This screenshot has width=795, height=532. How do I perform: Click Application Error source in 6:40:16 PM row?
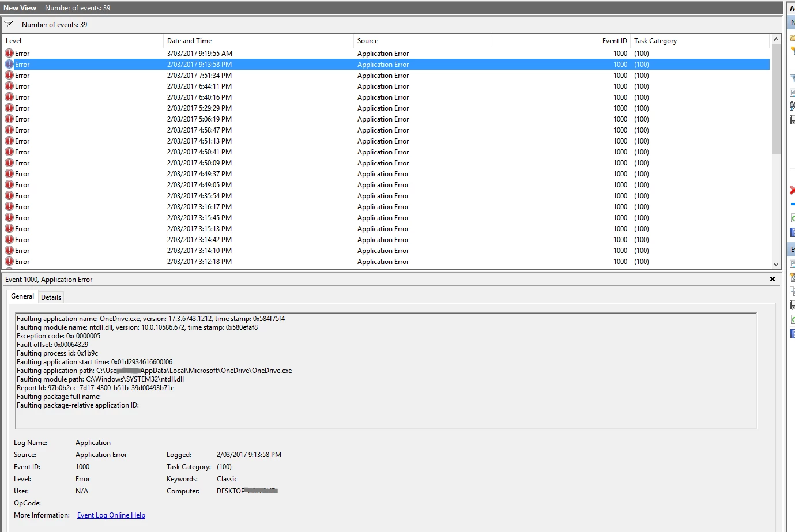383,97
